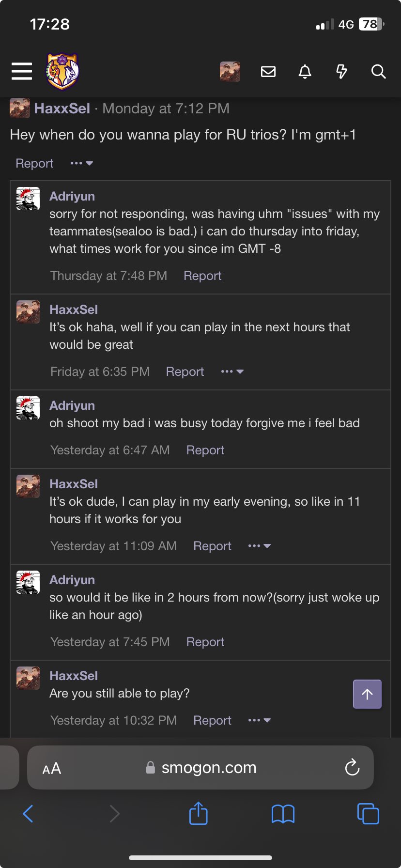401x868 pixels.
Task: Tap the Smogon logo
Action: tap(62, 71)
